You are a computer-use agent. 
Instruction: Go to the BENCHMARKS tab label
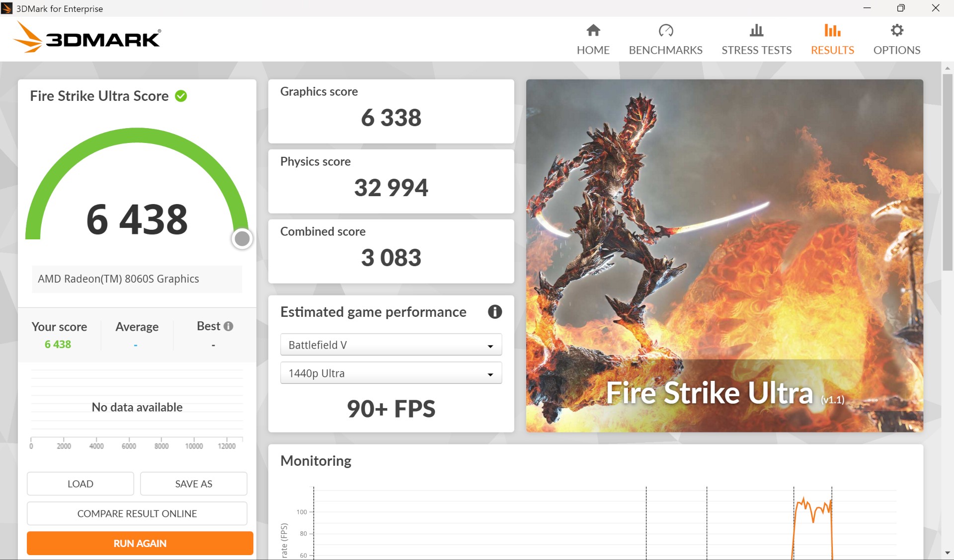(665, 50)
